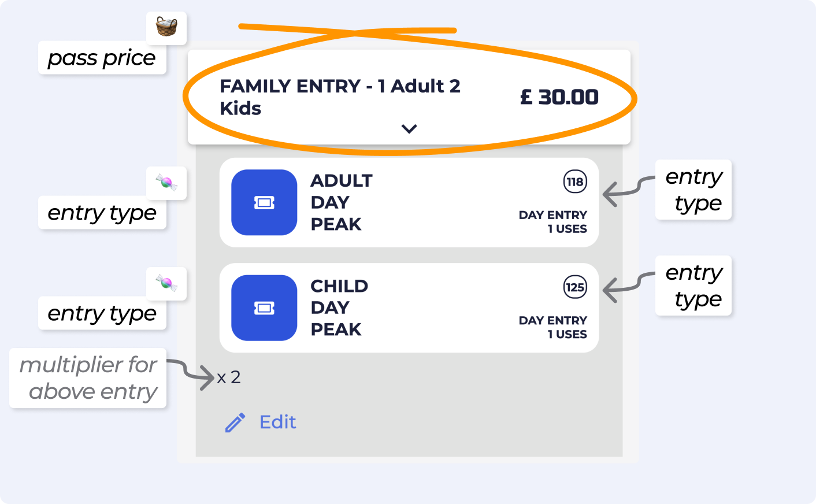This screenshot has height=504, width=816.
Task: Click the 125 badge on the Child entry
Action: point(575,287)
